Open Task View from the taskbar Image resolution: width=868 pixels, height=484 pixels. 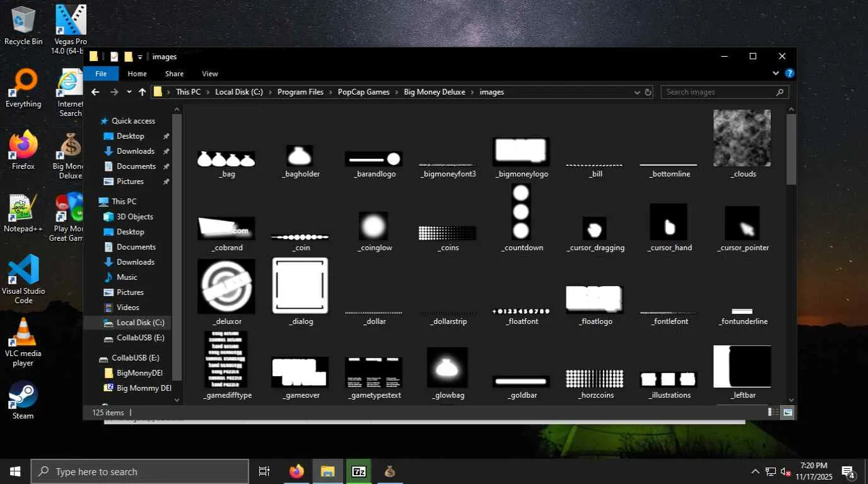coord(264,471)
